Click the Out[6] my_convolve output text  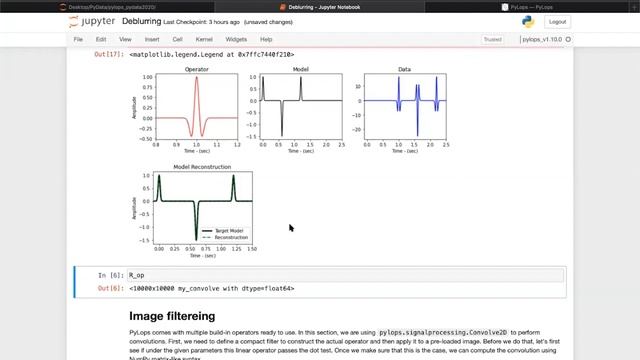tap(211, 289)
